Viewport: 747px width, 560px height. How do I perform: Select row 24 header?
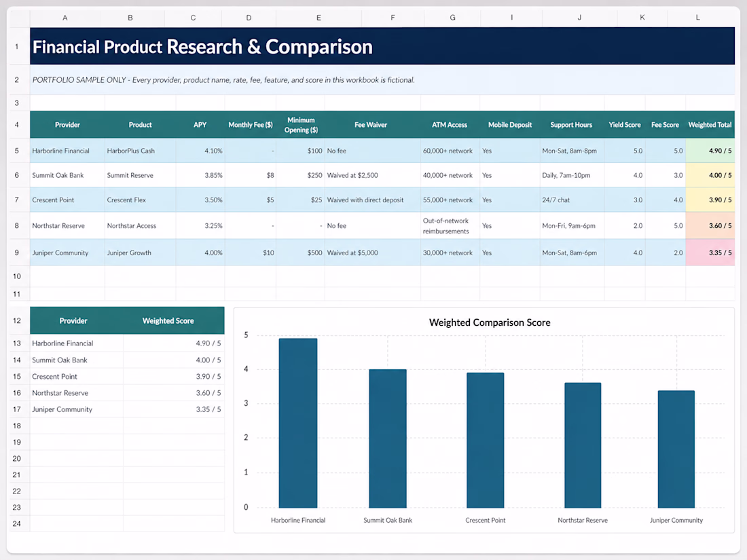(17, 524)
